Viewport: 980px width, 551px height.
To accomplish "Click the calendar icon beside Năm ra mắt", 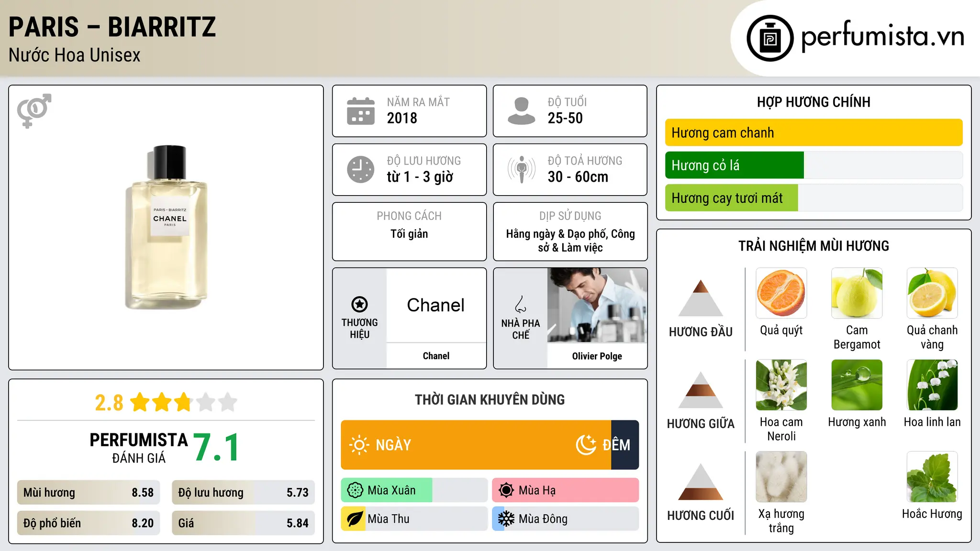I will pyautogui.click(x=361, y=111).
